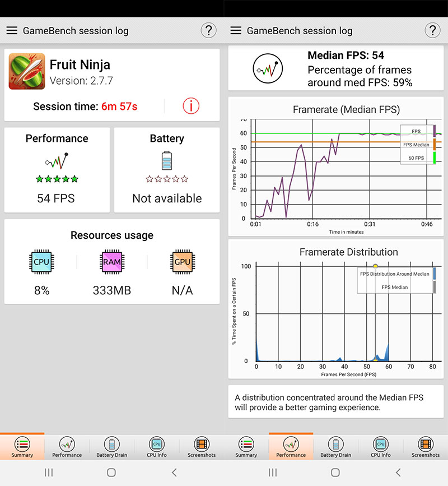Tap the Version: 2.7.7 text
Screen dimensions: 448x486
pyautogui.click(x=81, y=81)
